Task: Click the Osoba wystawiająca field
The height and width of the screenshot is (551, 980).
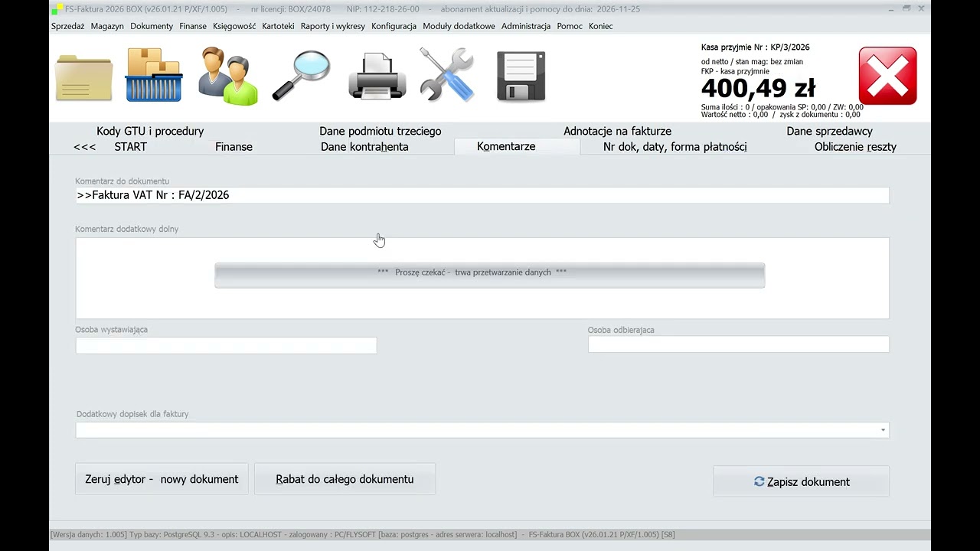Action: (x=226, y=345)
